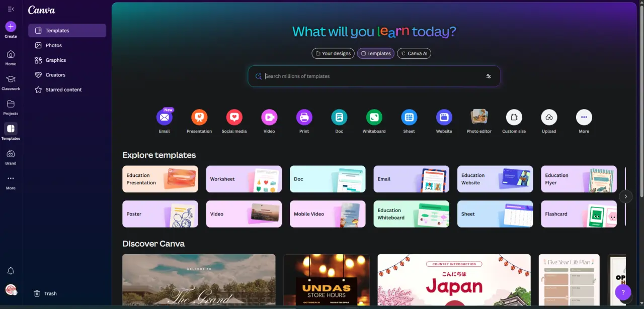Open the notifications bell
644x309 pixels.
[11, 271]
